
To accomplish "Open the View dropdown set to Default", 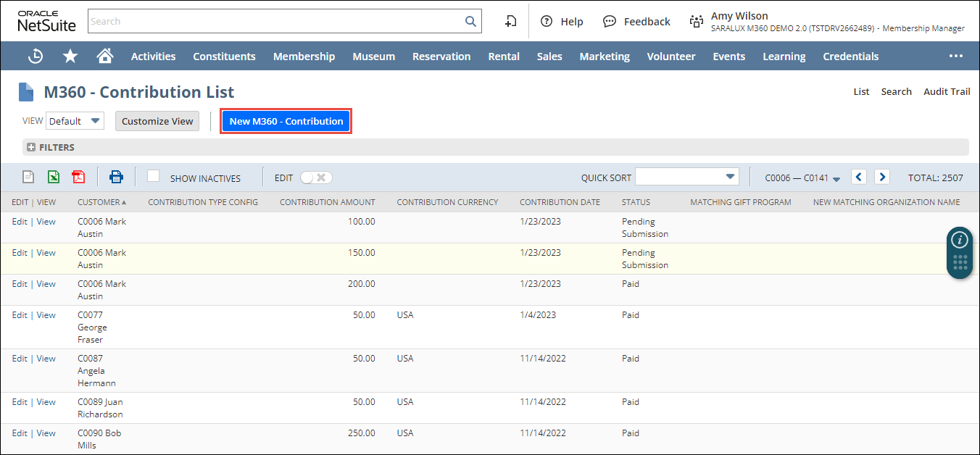I will 75,121.
